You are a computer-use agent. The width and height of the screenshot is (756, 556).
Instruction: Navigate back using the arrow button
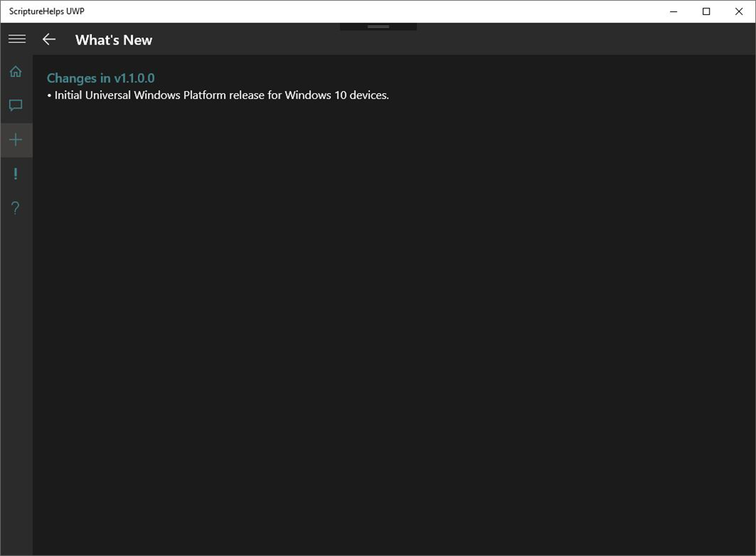coord(48,40)
